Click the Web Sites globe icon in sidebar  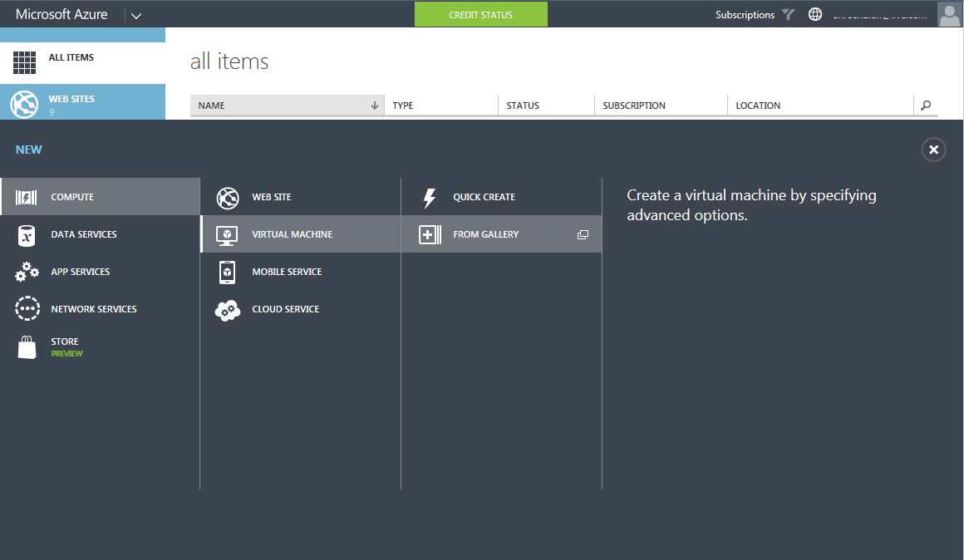click(x=25, y=104)
